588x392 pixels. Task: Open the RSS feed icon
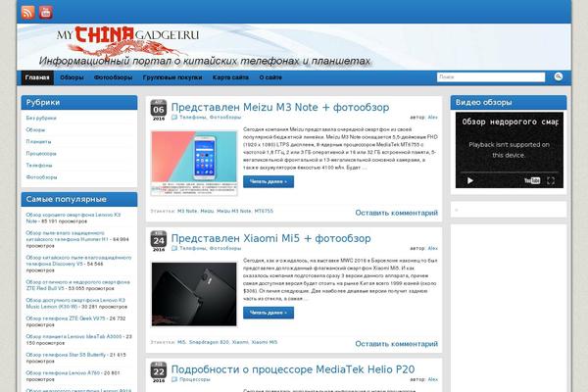point(28,13)
